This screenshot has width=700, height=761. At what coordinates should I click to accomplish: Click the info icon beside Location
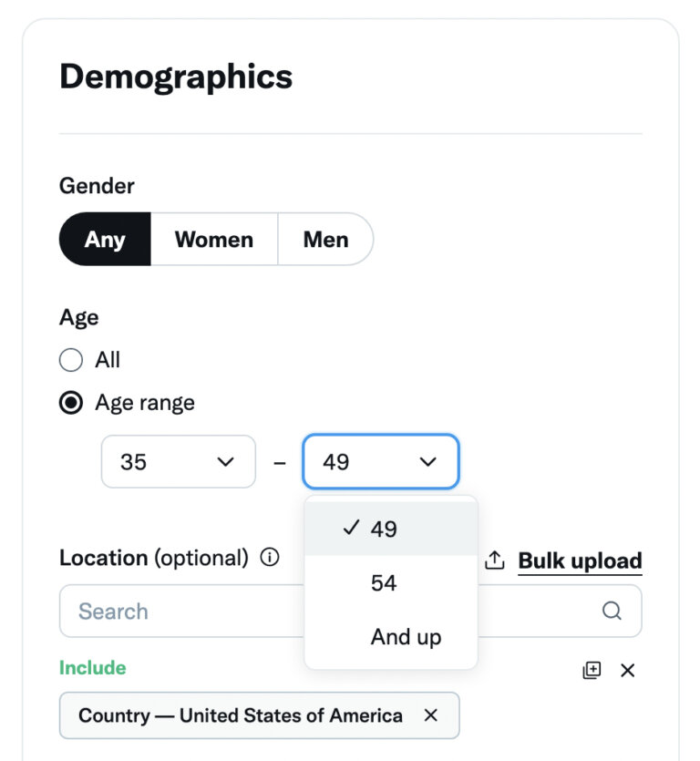click(x=270, y=558)
